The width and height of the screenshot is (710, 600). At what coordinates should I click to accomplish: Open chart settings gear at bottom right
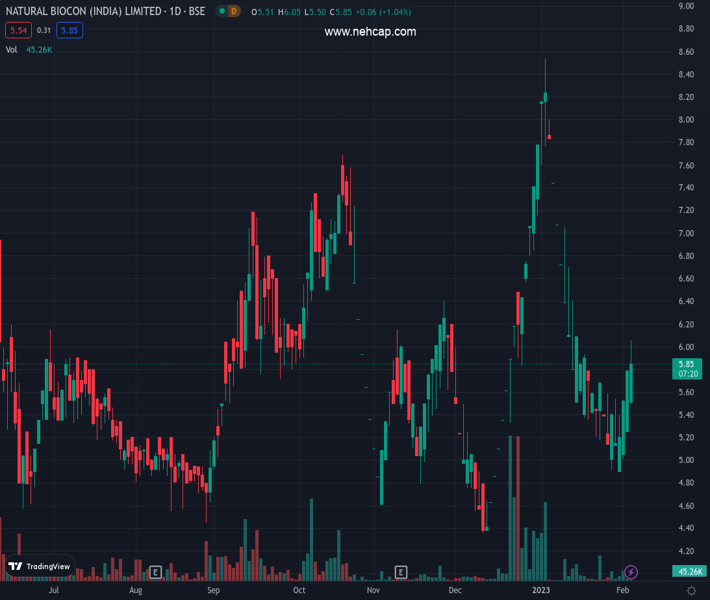[687, 591]
